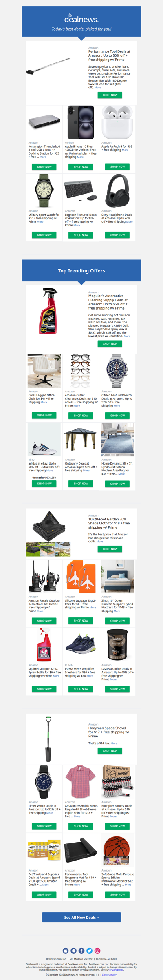
Task: Click the Apple App Store icon in footer
Action: [66, 951]
